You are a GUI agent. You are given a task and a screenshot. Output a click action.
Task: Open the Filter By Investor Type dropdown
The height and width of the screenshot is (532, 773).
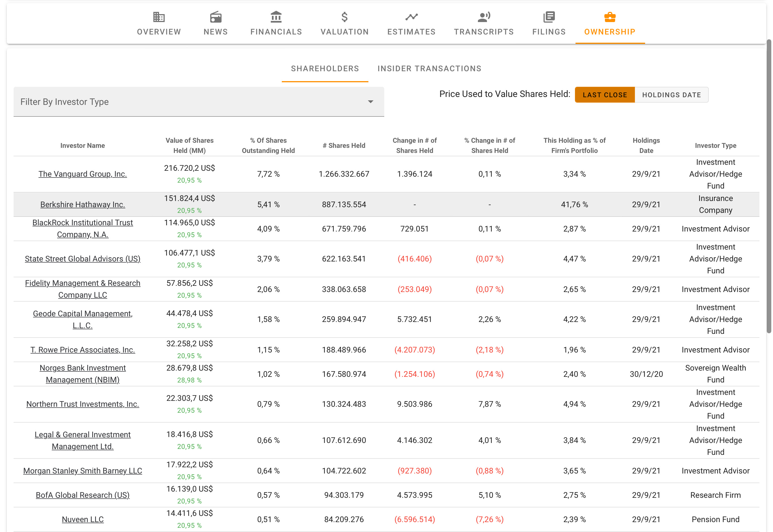199,102
